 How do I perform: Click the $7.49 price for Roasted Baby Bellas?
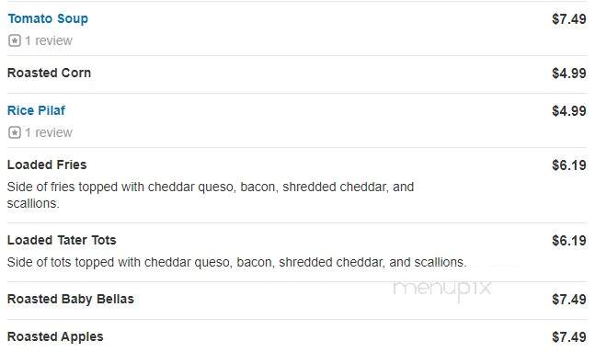point(569,300)
